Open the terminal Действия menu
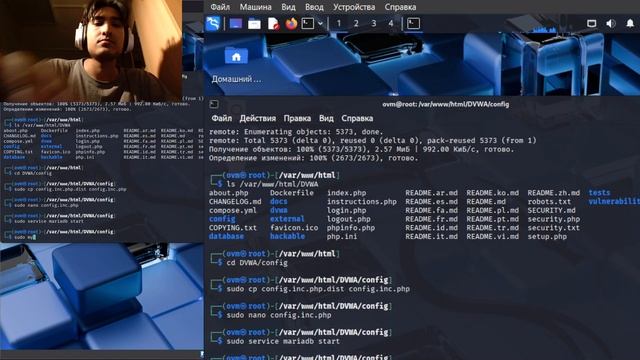Viewport: 640px width, 360px height. [258, 118]
